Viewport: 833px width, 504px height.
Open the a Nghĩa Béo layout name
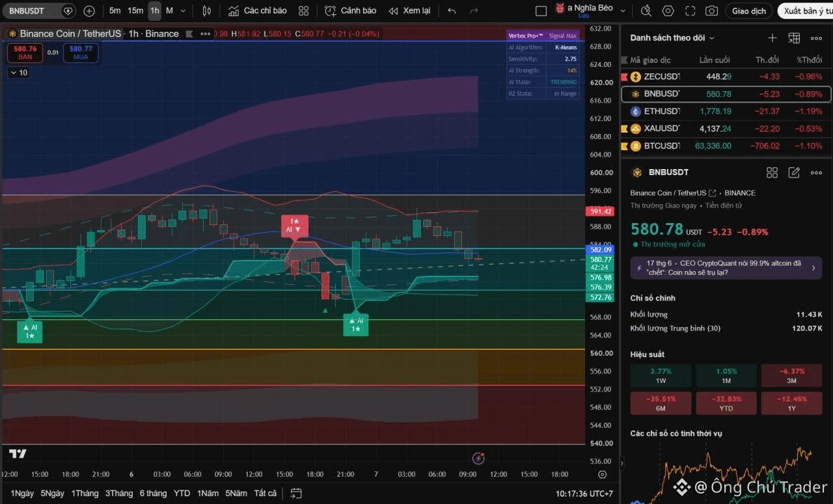[x=584, y=9]
